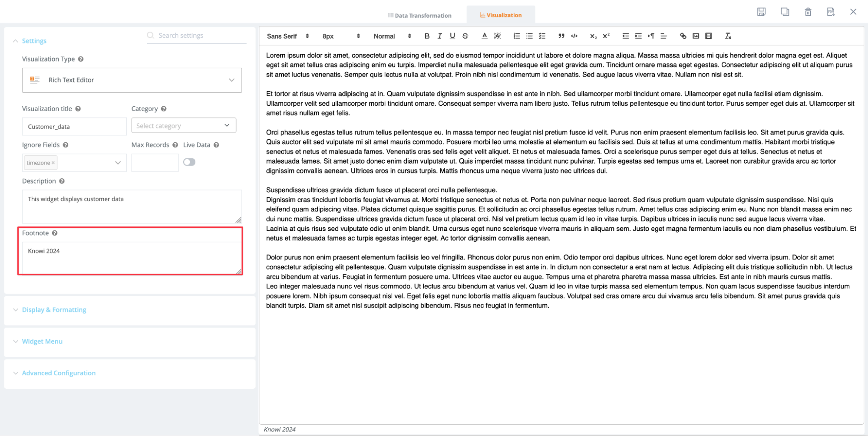This screenshot has height=436, width=868.
Task: Open the Widget Menu section
Action: [42, 341]
